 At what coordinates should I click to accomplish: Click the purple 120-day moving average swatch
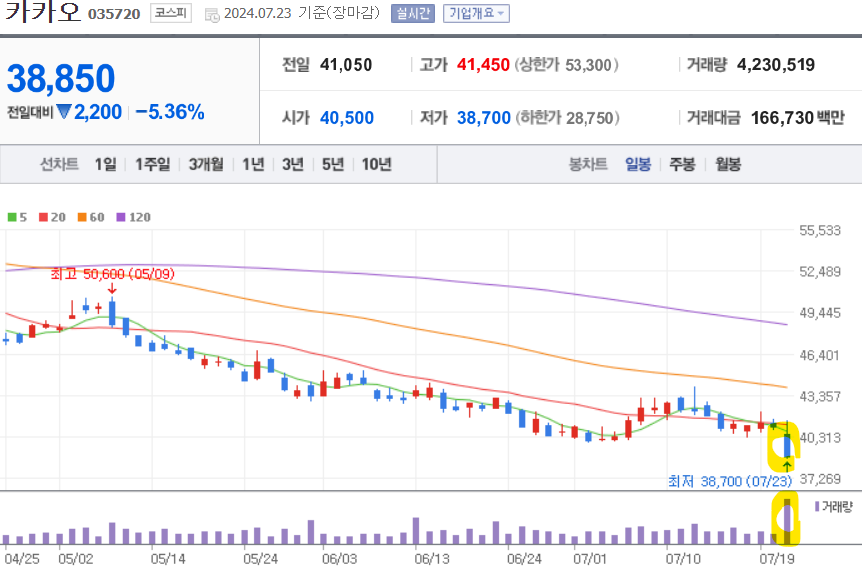tap(121, 217)
